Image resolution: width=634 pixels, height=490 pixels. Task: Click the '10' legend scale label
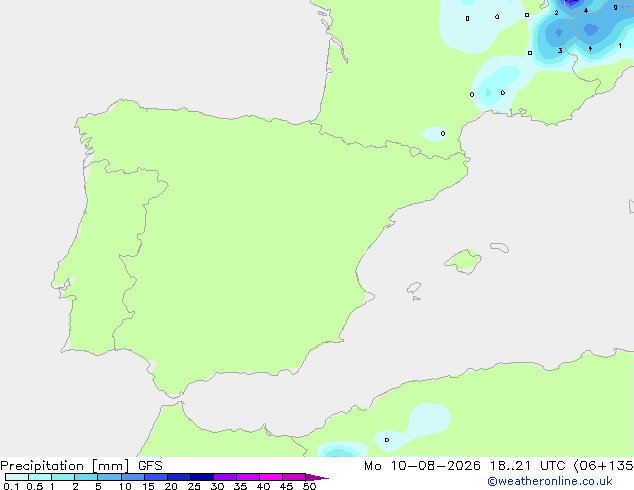click(125, 486)
